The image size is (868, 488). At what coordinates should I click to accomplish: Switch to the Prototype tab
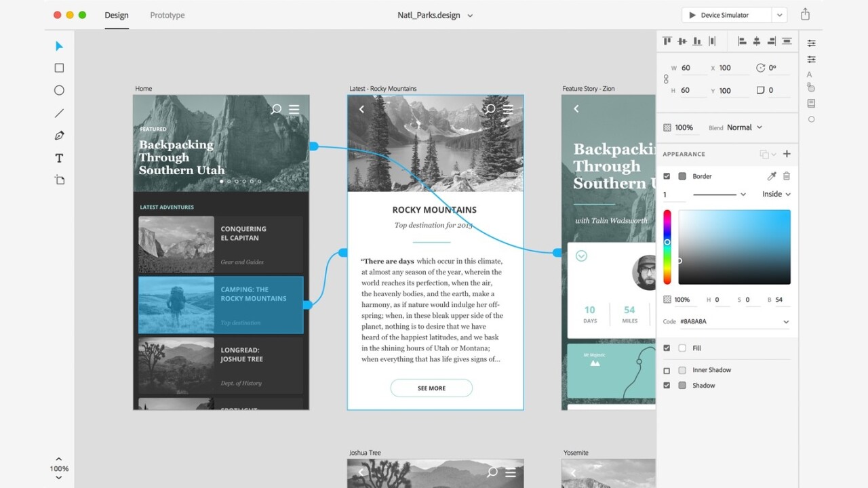point(167,15)
